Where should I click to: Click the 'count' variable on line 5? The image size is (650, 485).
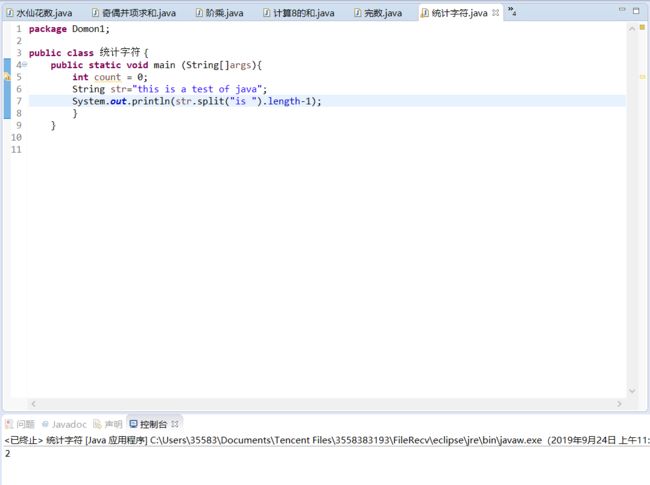pyautogui.click(x=107, y=77)
